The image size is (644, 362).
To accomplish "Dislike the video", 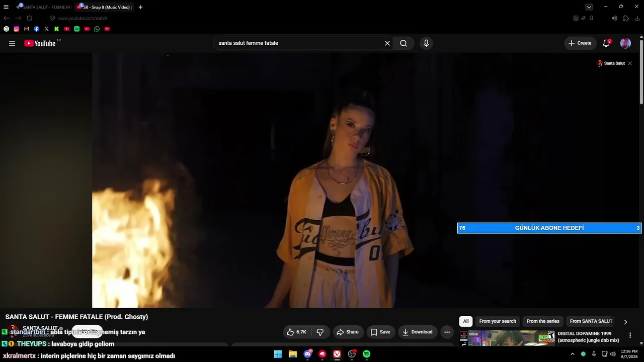I will (320, 332).
